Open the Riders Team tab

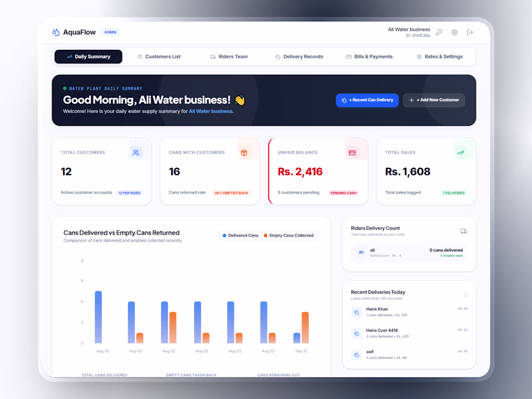(229, 57)
